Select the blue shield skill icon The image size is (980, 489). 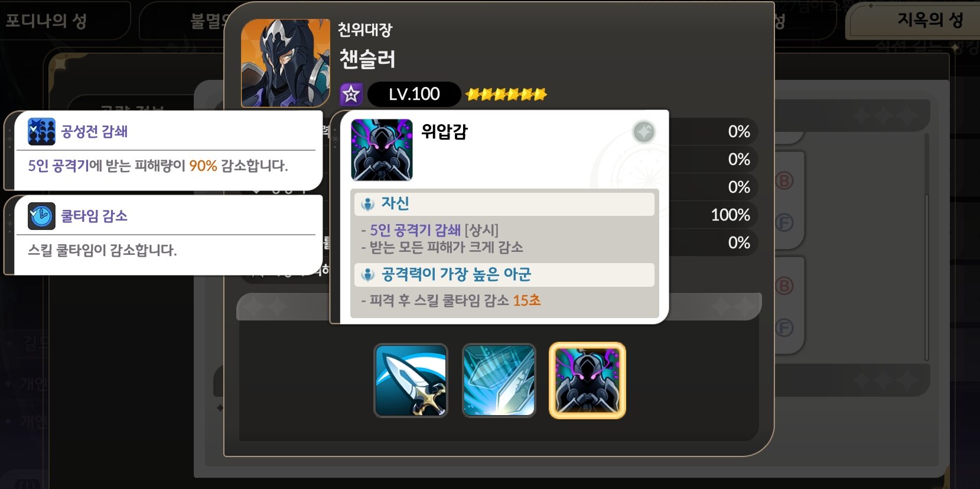[499, 381]
